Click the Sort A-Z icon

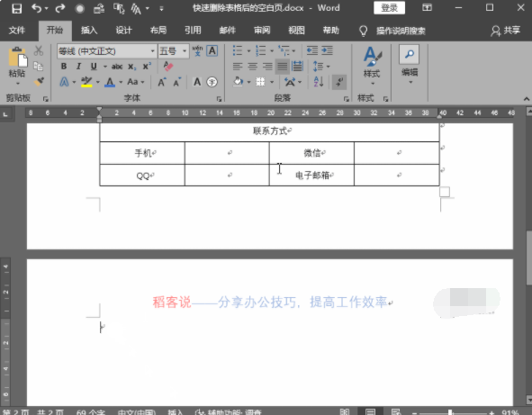tap(319, 82)
